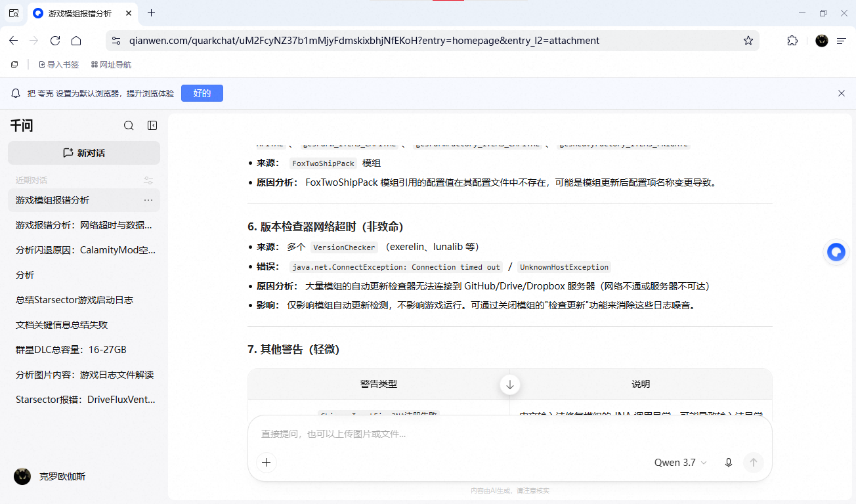This screenshot has height=504, width=856.
Task: Open chat 分析闪退原因:CalamityMod空...
Action: pos(84,250)
